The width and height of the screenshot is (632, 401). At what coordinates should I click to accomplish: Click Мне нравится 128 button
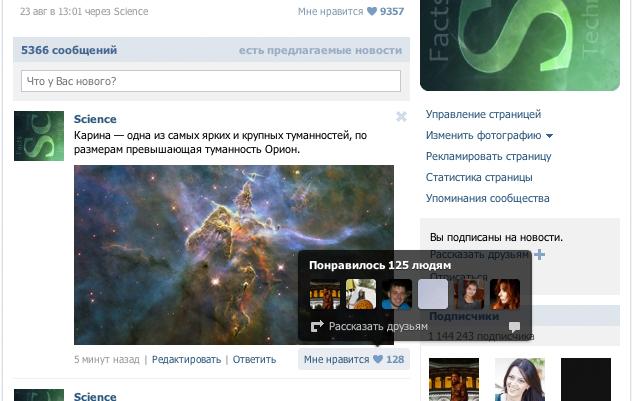tap(354, 359)
